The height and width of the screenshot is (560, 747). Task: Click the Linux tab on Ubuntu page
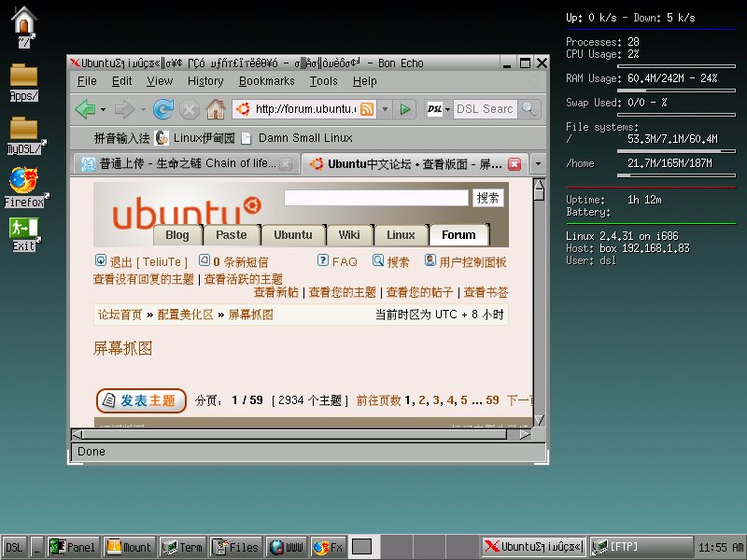(x=401, y=235)
